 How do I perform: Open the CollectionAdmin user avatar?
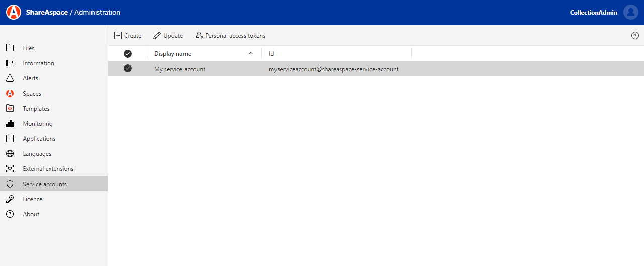pos(631,12)
